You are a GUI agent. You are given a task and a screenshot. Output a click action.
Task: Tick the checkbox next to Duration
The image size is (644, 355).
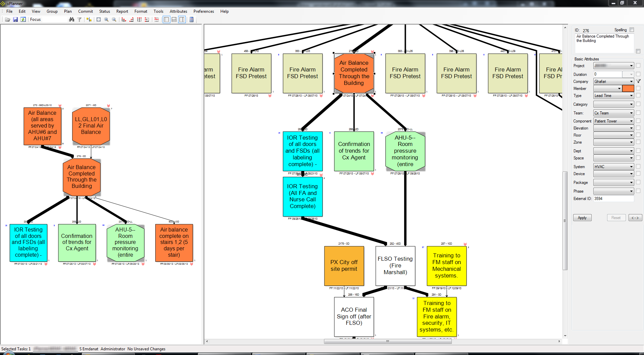tap(638, 74)
